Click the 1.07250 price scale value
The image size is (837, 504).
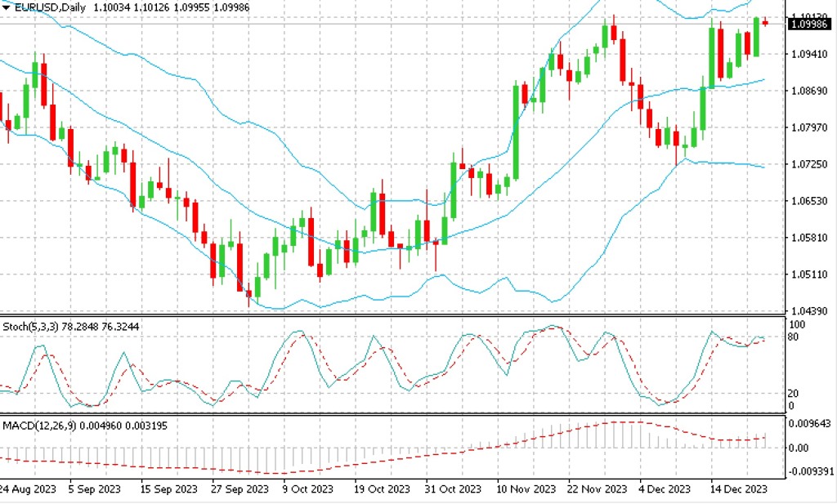coord(810,164)
